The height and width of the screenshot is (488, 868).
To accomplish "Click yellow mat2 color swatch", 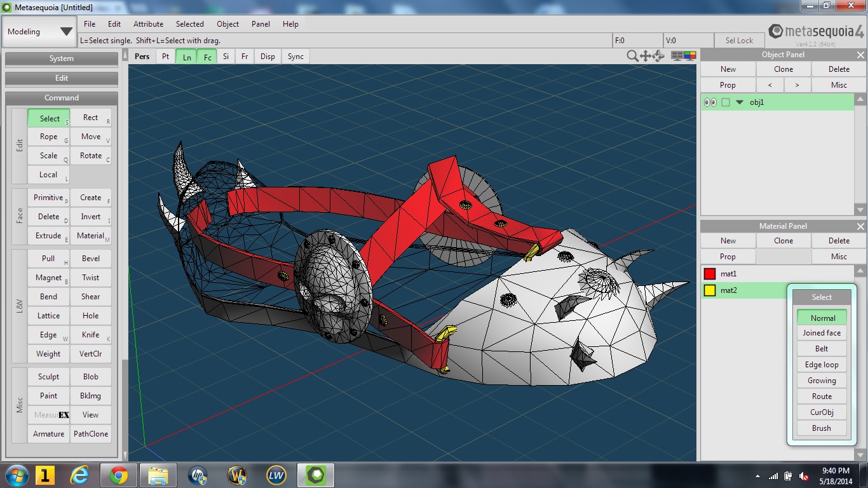I will [x=710, y=291].
